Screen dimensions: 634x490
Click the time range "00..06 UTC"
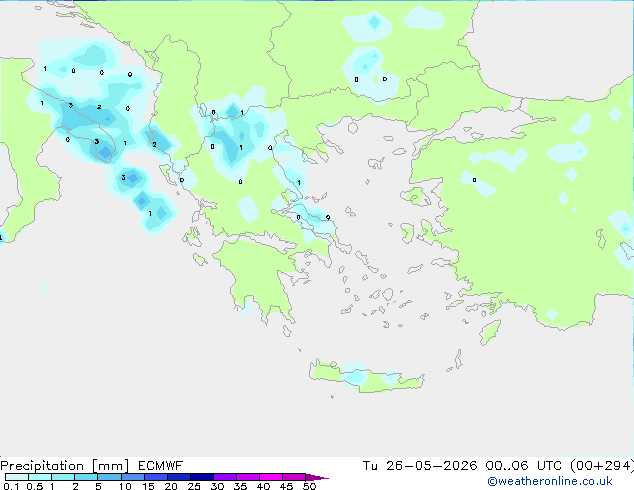[524, 466]
